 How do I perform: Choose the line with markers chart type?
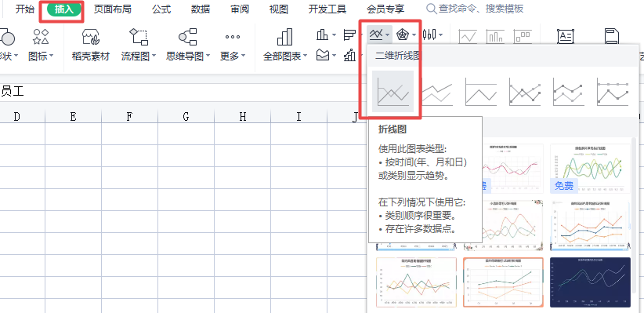coord(524,91)
